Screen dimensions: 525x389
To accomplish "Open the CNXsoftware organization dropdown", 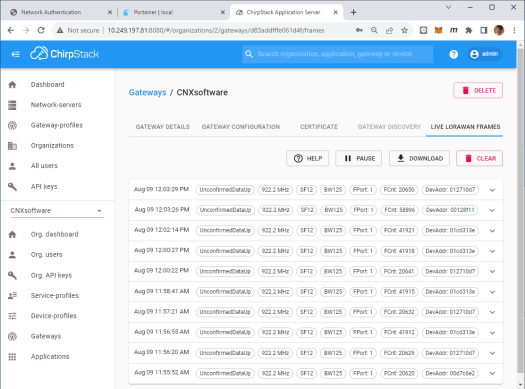I will click(57, 211).
